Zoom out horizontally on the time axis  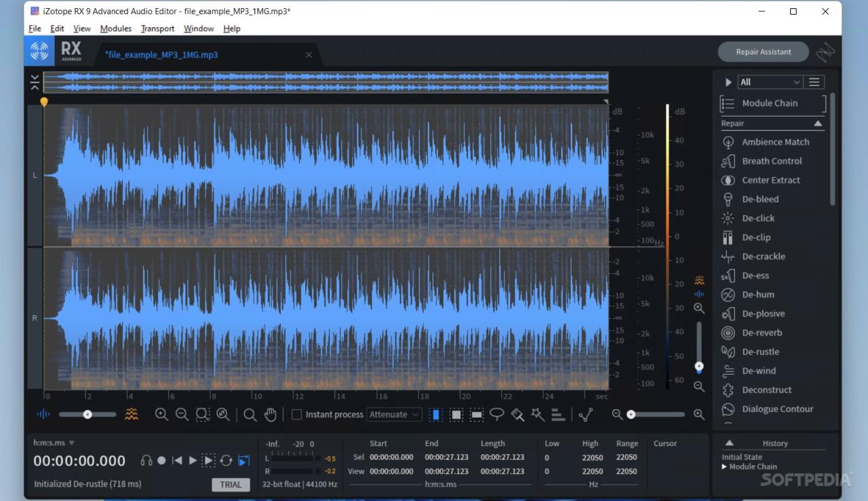[182, 414]
